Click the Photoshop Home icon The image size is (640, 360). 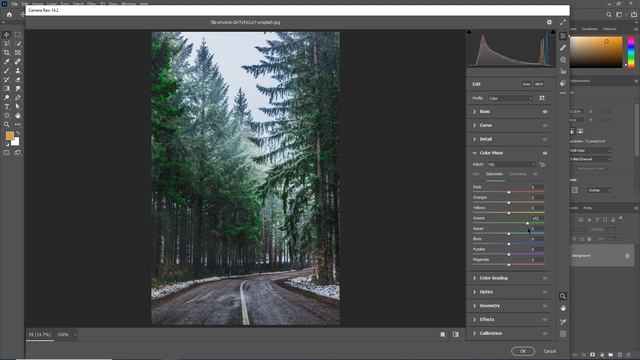click(9, 15)
